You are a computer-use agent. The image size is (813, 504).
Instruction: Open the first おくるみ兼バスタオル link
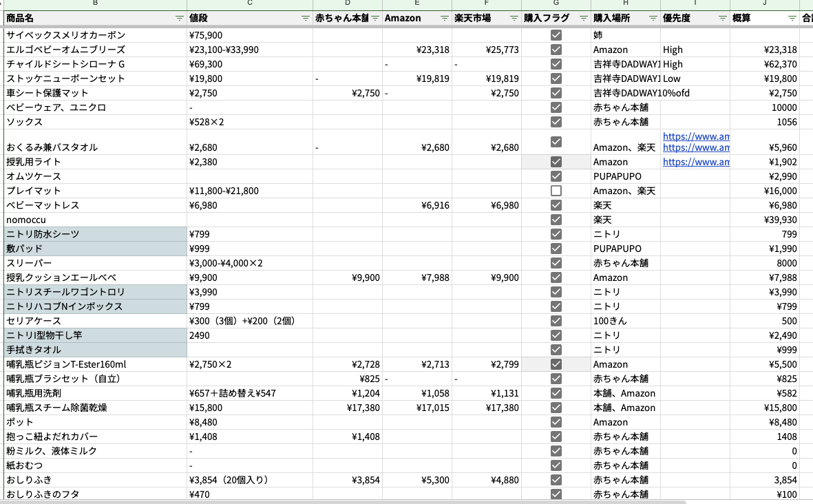point(696,136)
